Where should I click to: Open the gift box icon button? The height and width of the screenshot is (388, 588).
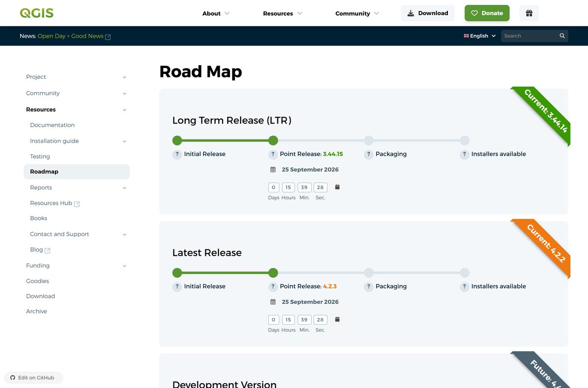coord(529,13)
